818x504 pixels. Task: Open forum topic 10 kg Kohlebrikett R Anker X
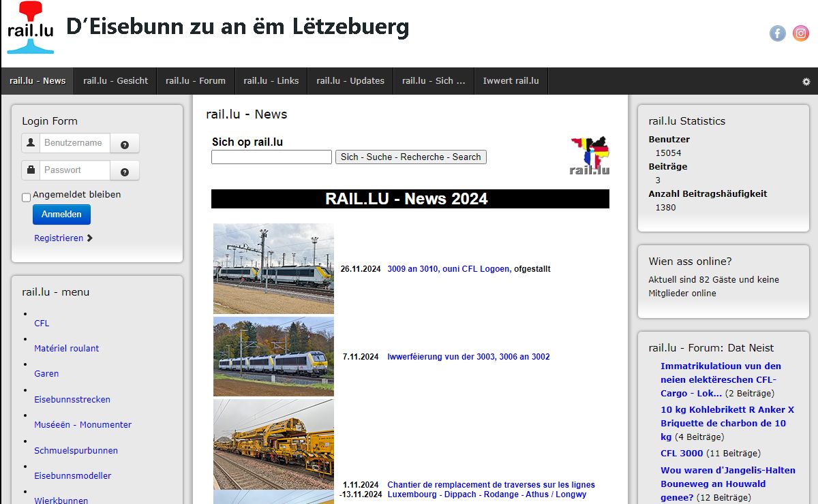click(x=727, y=423)
